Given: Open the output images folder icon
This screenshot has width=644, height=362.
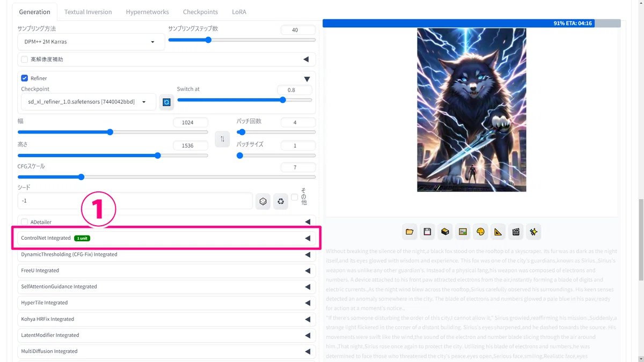Looking at the screenshot, I should [409, 232].
